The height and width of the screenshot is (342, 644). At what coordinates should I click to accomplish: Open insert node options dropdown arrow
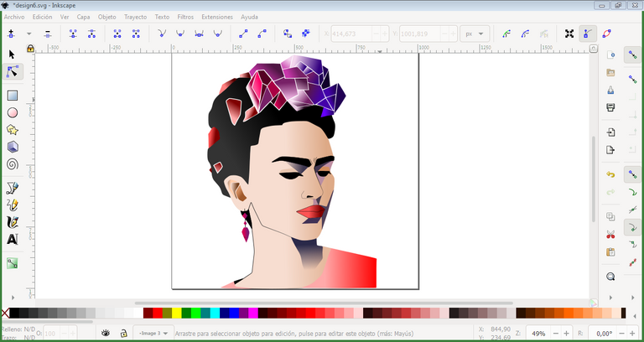(29, 34)
